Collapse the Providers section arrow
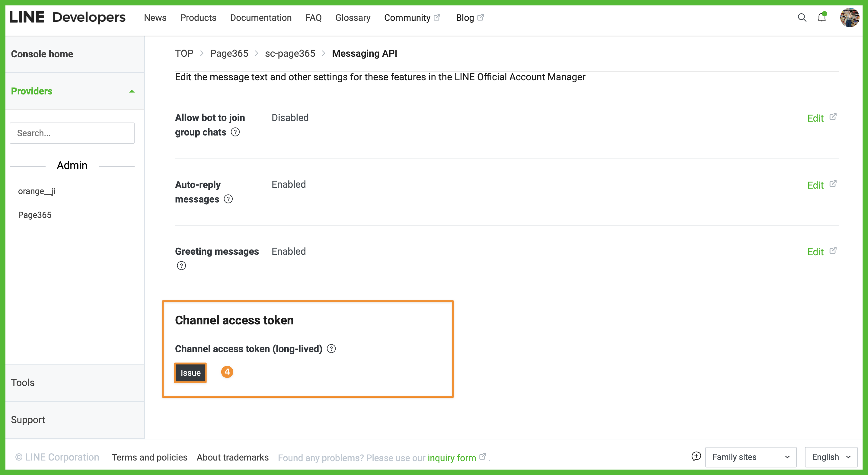The height and width of the screenshot is (475, 868). [x=132, y=91]
